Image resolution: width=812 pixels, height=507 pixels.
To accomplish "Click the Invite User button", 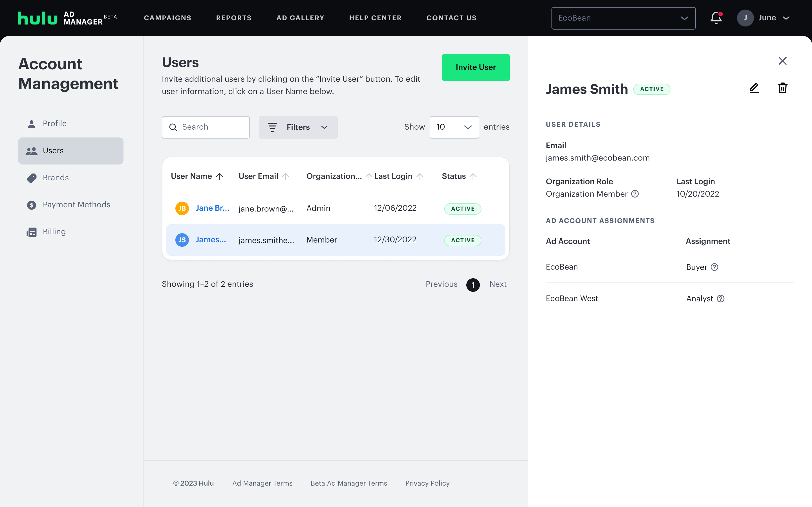I will point(475,67).
